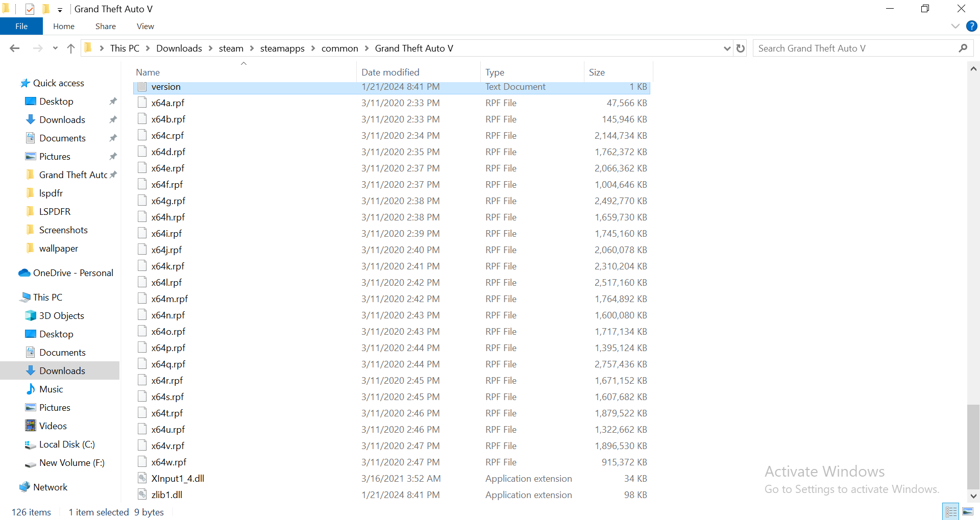Open the address bar history dropdown

[x=727, y=48]
